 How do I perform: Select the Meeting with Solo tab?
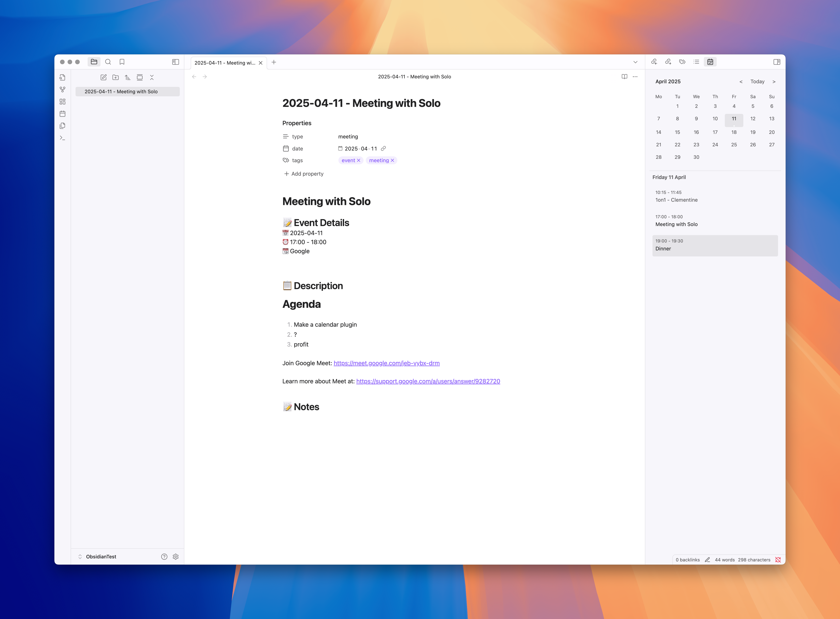click(225, 63)
